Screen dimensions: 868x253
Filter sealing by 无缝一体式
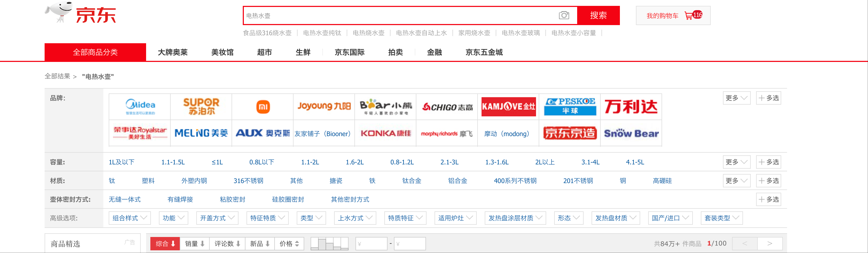pos(125,199)
